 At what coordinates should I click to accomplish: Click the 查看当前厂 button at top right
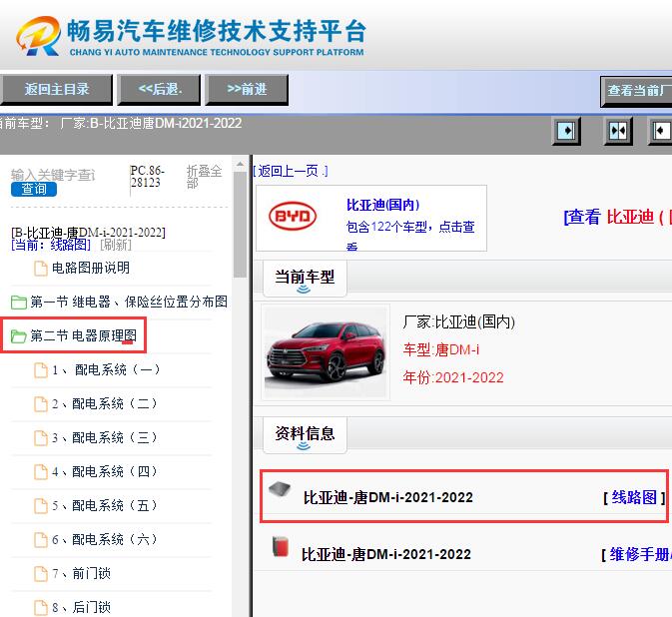[636, 91]
